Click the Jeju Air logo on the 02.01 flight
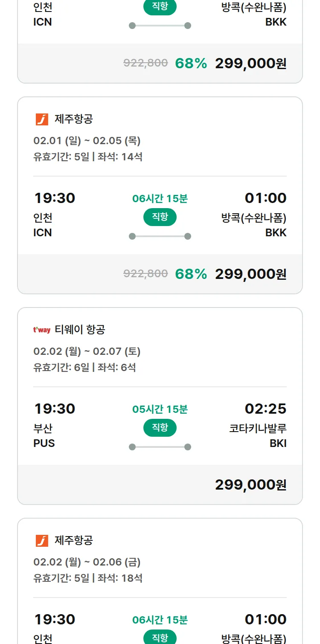This screenshot has width=320, height=644. click(42, 119)
